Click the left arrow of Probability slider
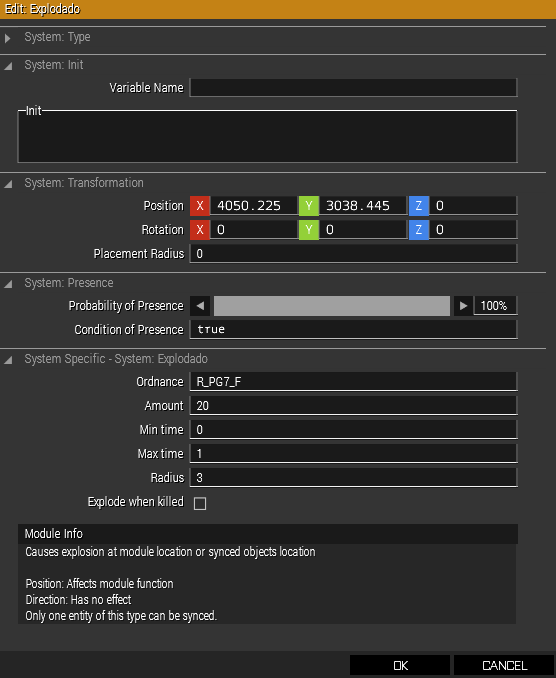Image resolution: width=556 pixels, height=678 pixels. pos(200,306)
